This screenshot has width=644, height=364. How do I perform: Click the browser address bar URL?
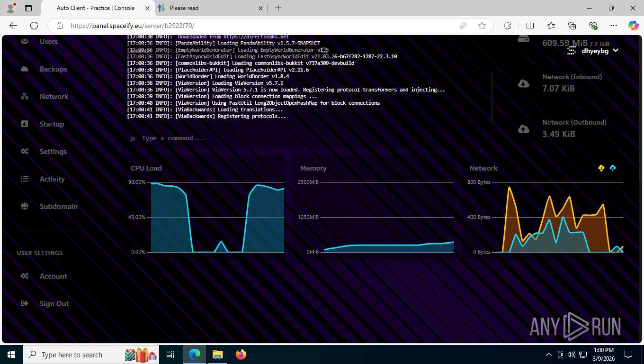pyautogui.click(x=133, y=26)
